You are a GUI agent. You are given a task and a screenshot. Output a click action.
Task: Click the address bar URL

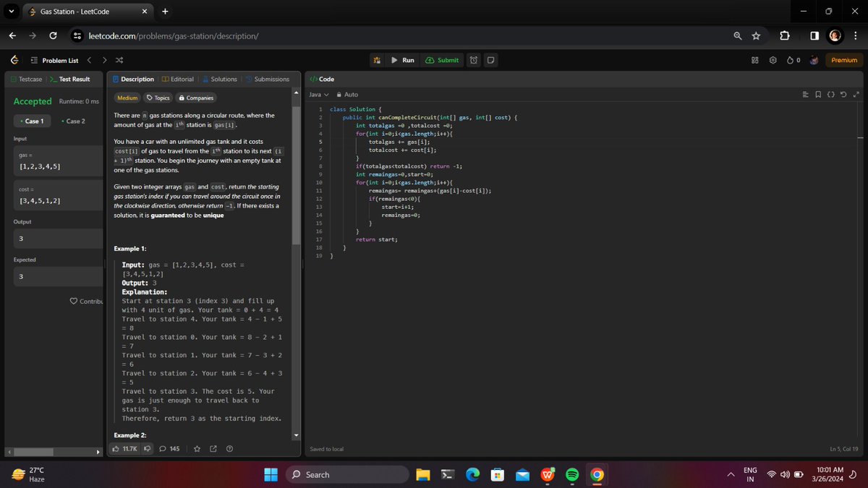pyautogui.click(x=174, y=35)
